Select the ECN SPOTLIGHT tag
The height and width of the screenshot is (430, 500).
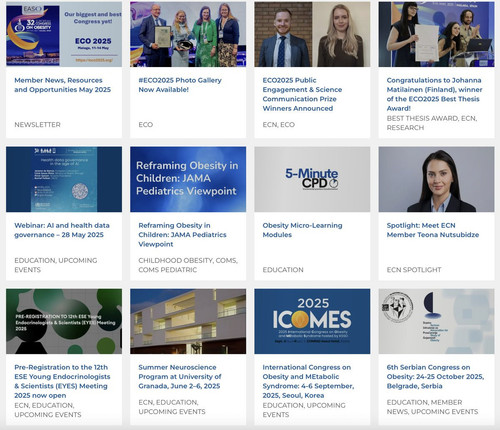point(414,270)
